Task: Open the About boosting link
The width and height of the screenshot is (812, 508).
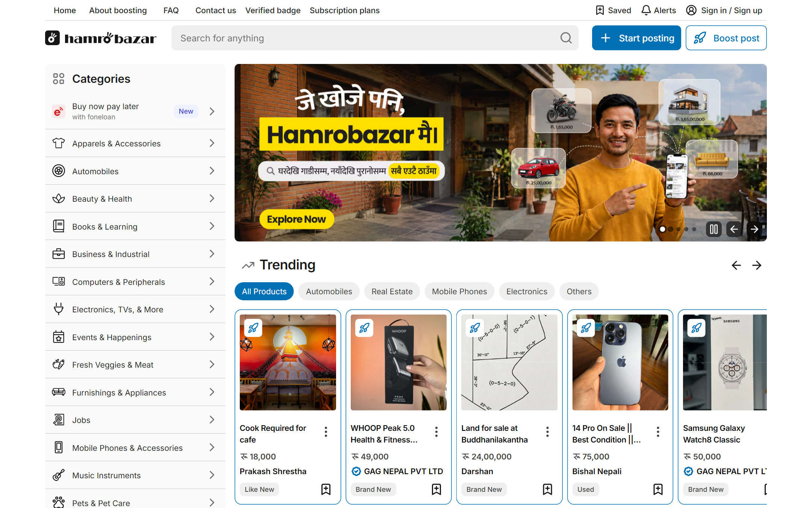Action: click(118, 11)
